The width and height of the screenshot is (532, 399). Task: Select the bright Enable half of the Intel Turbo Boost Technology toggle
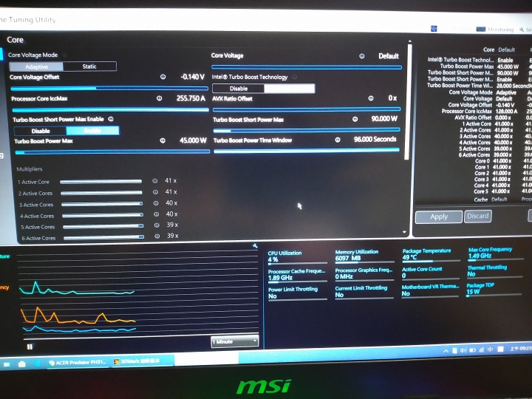tap(290, 89)
